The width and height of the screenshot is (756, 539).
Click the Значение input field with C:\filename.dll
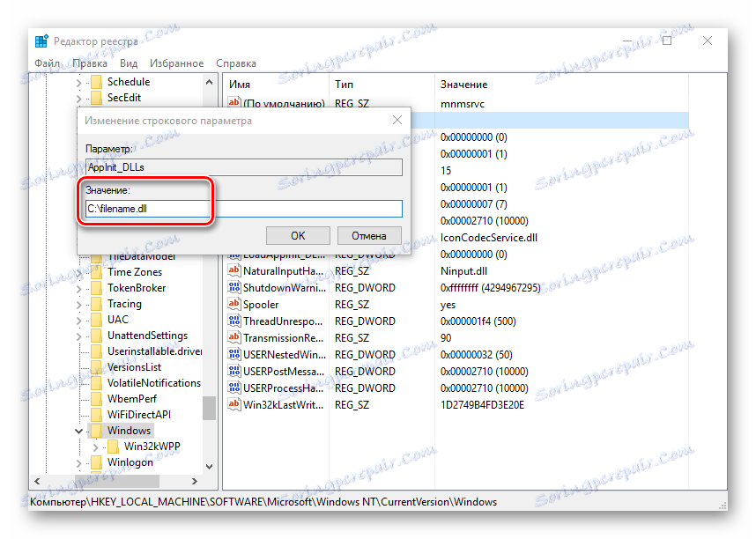coord(243,209)
